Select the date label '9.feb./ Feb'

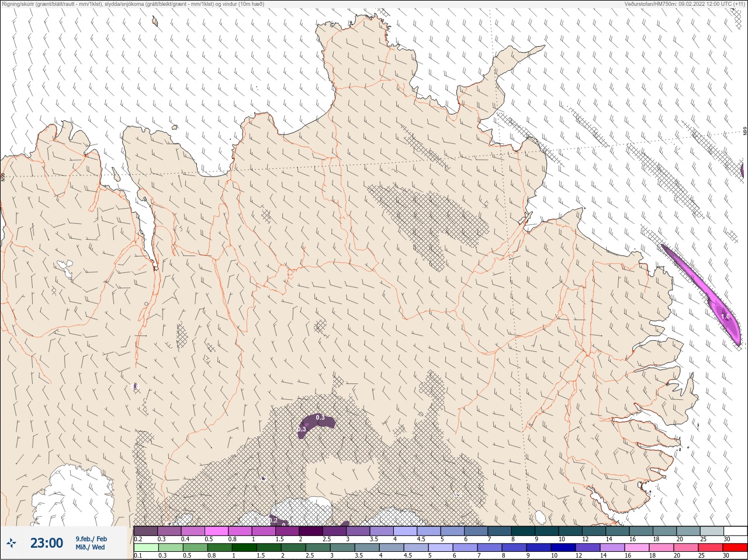[x=91, y=539]
